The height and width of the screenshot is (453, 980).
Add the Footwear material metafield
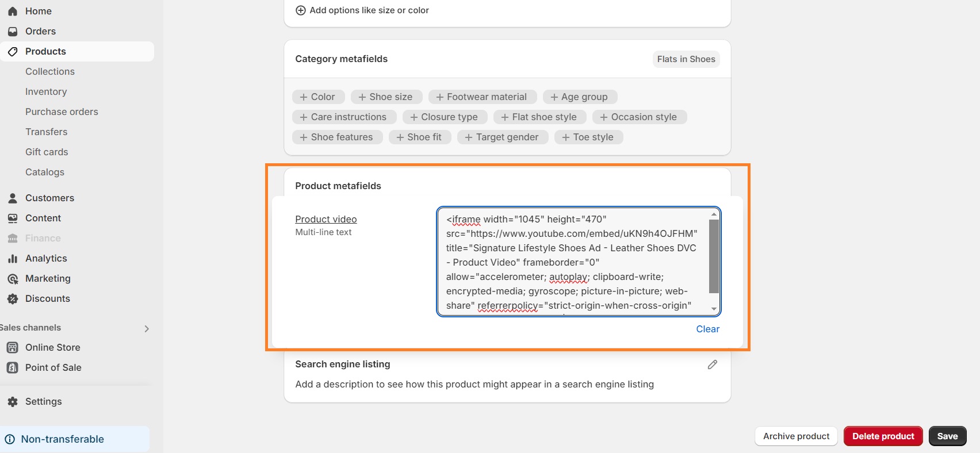click(x=482, y=97)
